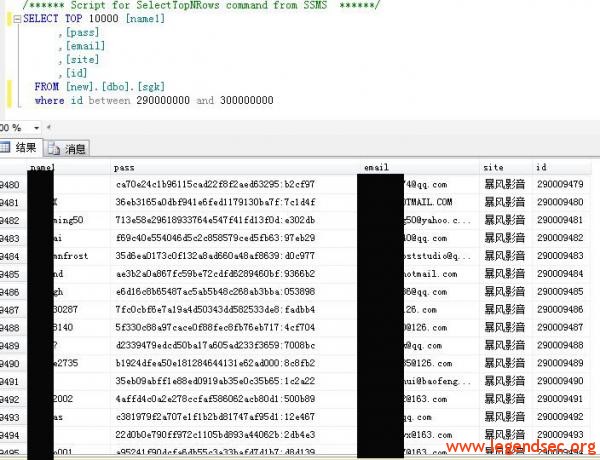Image resolution: width=600 pixels, height=460 pixels.
Task: Select pass cell starting 5f330c88a97cace
Action: (x=235, y=327)
